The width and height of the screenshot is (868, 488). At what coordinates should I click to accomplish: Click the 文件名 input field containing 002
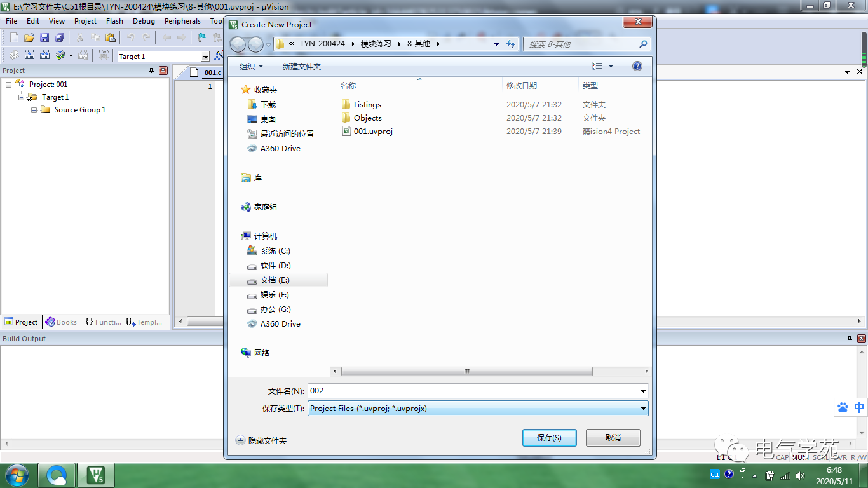[473, 391]
